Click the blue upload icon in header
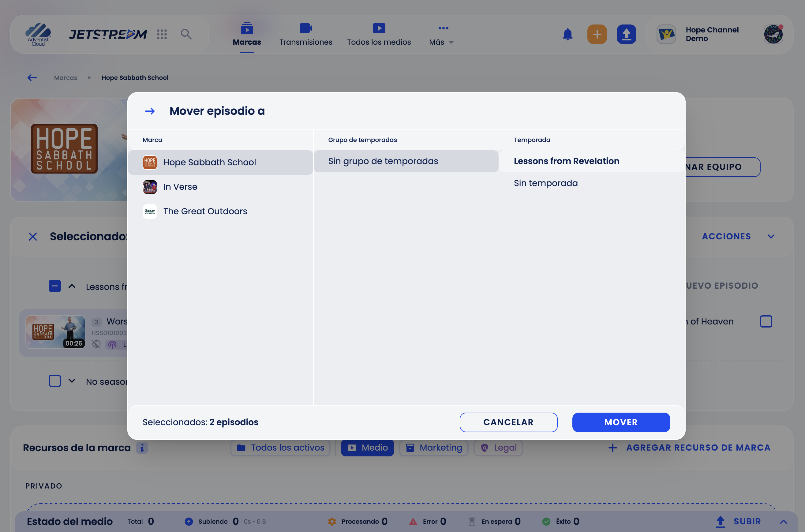This screenshot has width=805, height=532. (626, 34)
